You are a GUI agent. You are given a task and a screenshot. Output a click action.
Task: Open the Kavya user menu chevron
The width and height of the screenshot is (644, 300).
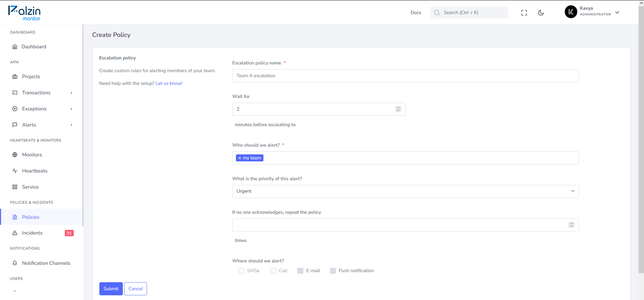(617, 12)
